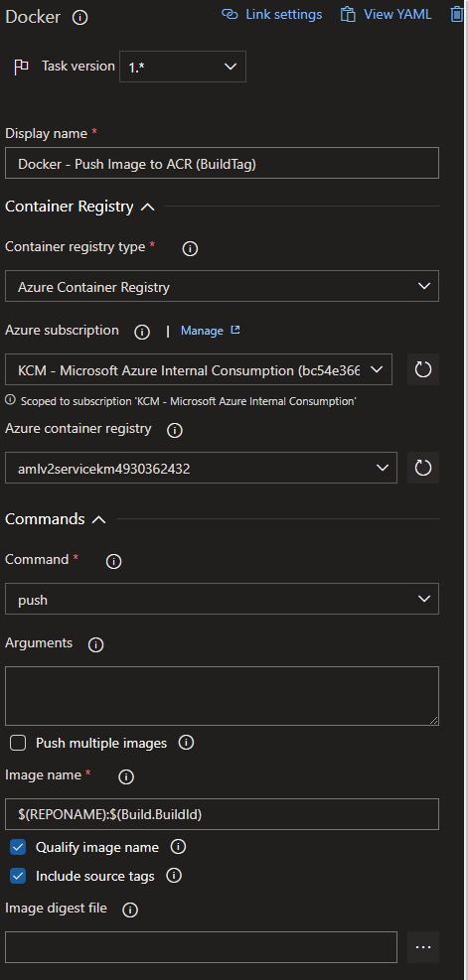Image resolution: width=468 pixels, height=980 pixels.
Task: Click info icon beside Qualify image name
Action: pyautogui.click(x=178, y=847)
